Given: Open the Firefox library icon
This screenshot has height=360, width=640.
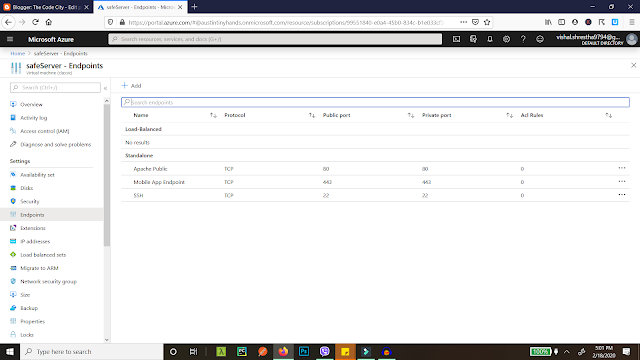Looking at the screenshot, I should [548, 22].
